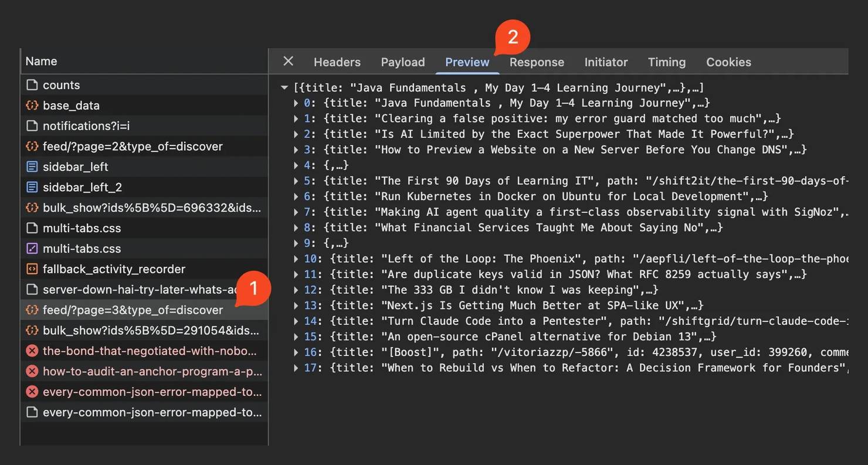Expand item 14 Turn Claude Code

tap(296, 321)
